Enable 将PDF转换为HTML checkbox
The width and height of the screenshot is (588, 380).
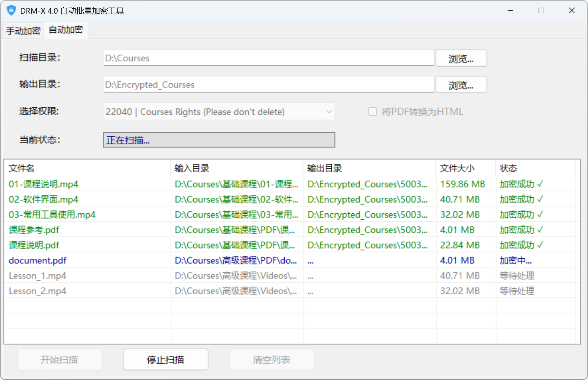tap(373, 112)
